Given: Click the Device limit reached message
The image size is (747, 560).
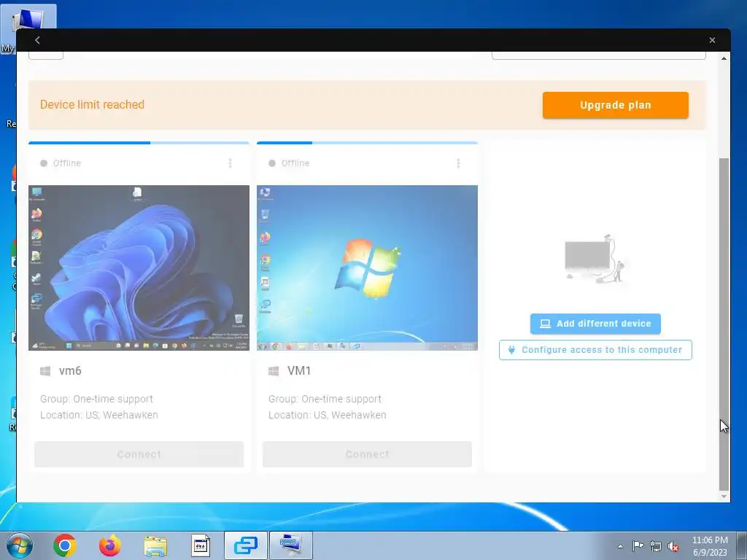Looking at the screenshot, I should coord(92,105).
